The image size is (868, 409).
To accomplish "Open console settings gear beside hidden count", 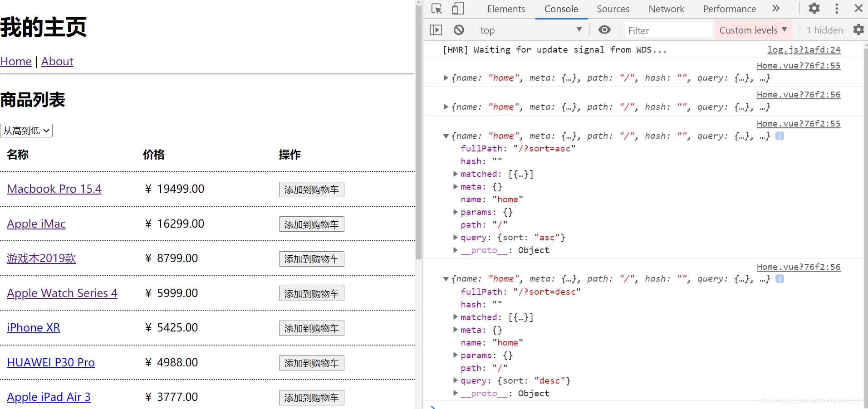I will (858, 30).
